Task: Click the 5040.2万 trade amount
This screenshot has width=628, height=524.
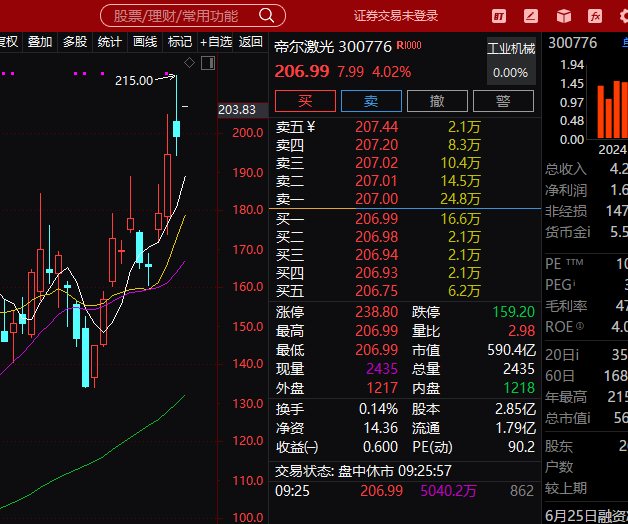Action: [x=449, y=491]
